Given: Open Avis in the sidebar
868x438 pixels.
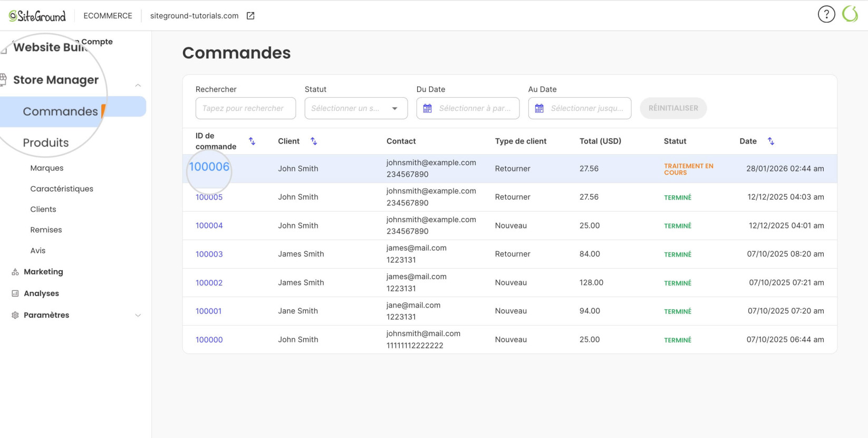Looking at the screenshot, I should [x=38, y=250].
